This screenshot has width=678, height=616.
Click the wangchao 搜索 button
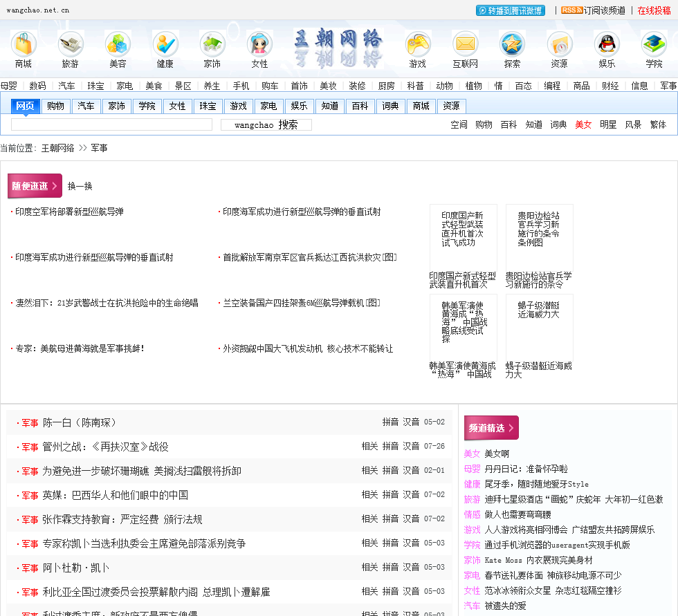[x=266, y=125]
